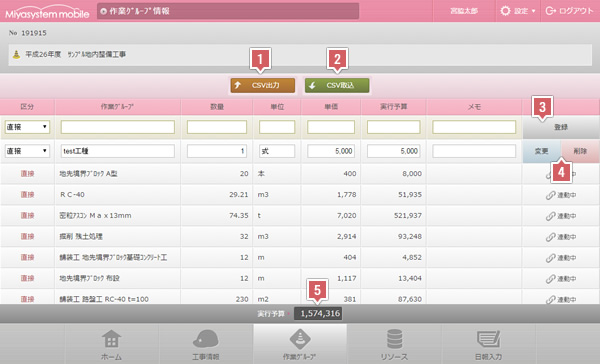Focus the empty 単価 input field
This screenshot has width=600, height=364.
[x=331, y=127]
